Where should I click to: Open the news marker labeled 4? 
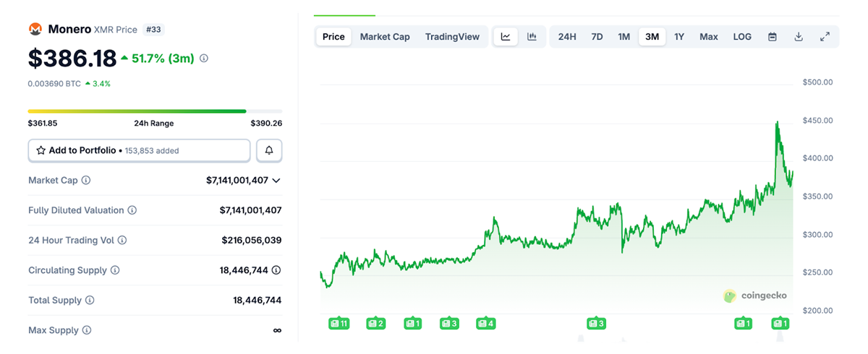pyautogui.click(x=486, y=323)
